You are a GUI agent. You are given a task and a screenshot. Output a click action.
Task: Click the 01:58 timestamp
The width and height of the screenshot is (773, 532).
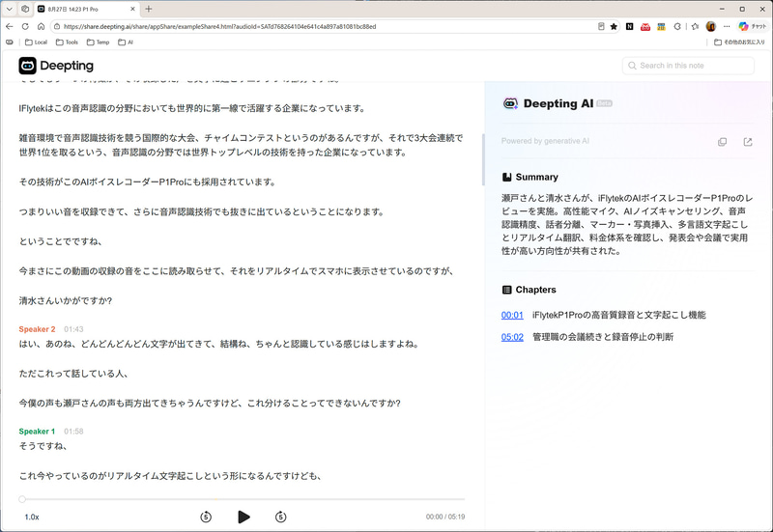(x=73, y=431)
